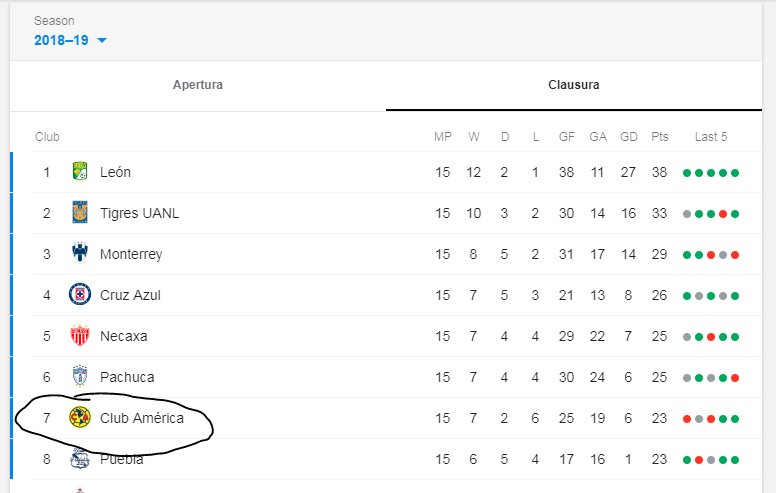Click Club América's first red result dot
Screen dimensions: 776x493
point(687,419)
